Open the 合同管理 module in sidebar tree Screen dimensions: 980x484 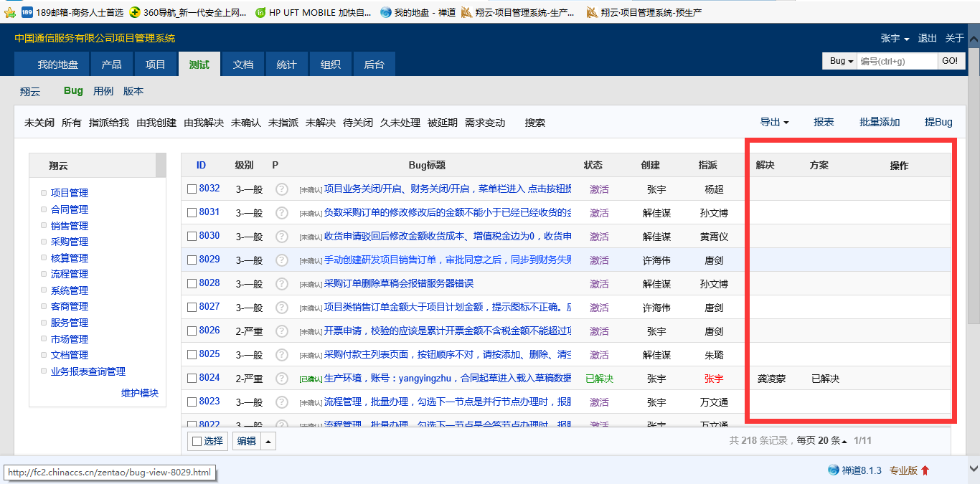click(x=70, y=209)
